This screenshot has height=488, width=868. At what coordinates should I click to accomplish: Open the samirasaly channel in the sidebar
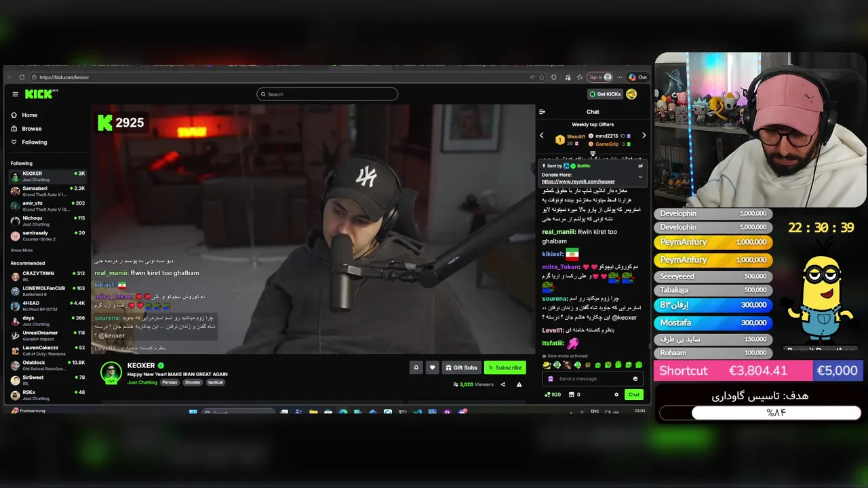(x=47, y=236)
